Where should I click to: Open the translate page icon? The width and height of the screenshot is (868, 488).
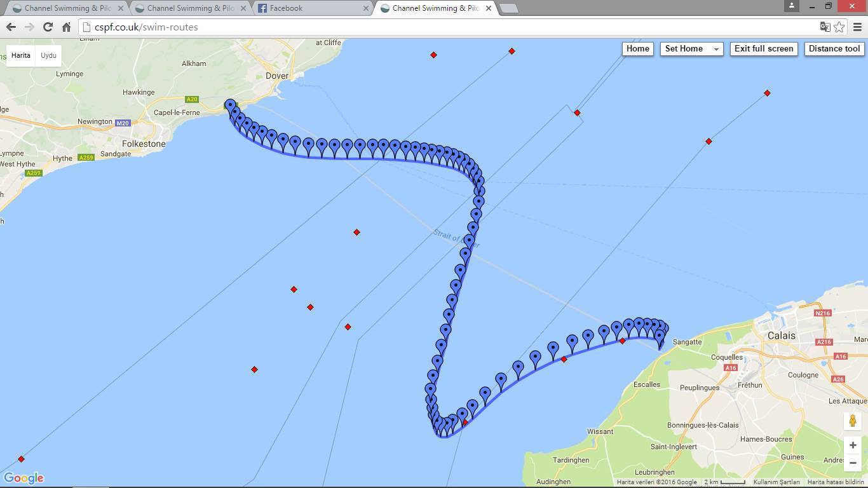pos(825,27)
